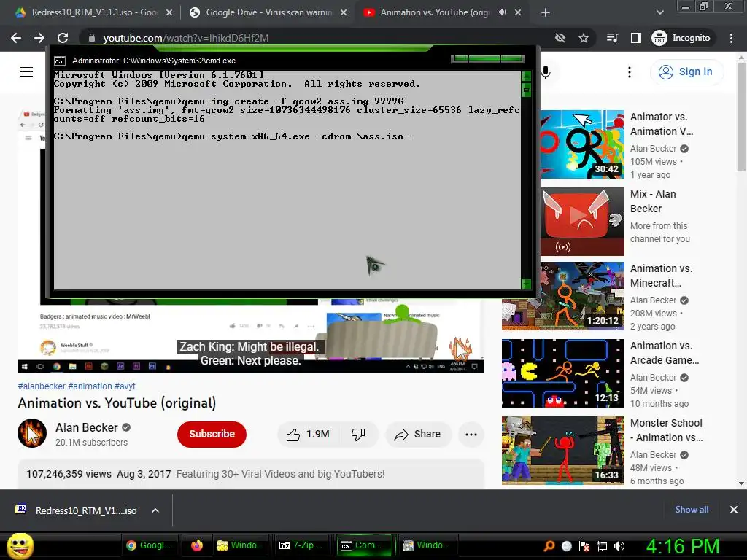Search by voice microphone on YouTube
This screenshot has height=560, width=747.
click(546, 72)
